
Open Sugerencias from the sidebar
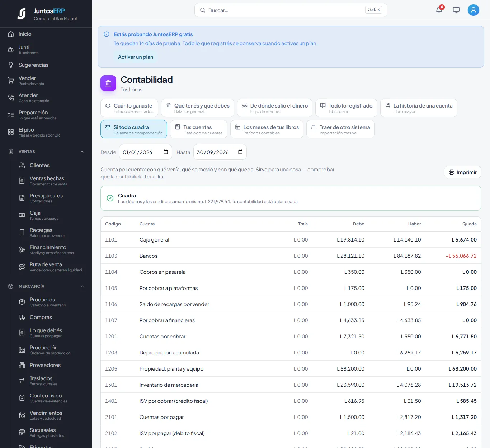coord(46,65)
